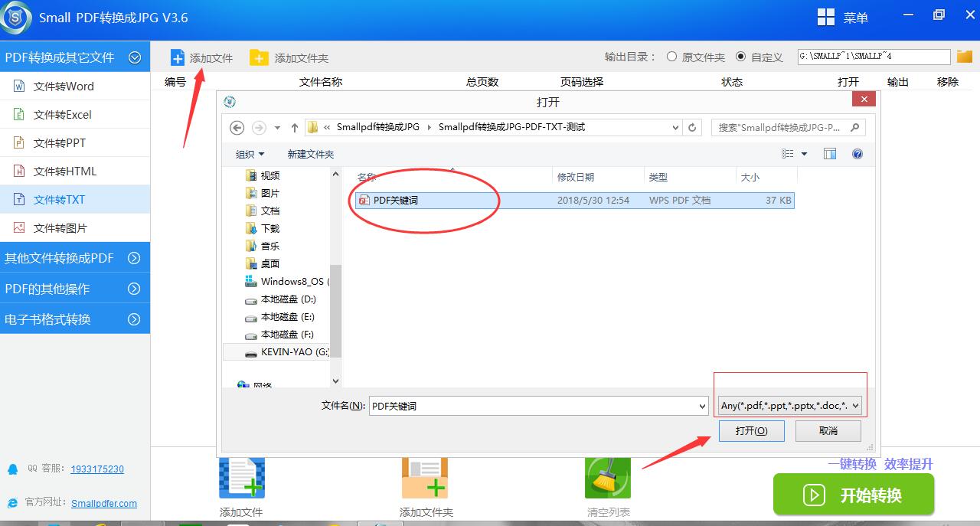Open address path history dropdown
The width and height of the screenshot is (980, 526).
coord(675,128)
